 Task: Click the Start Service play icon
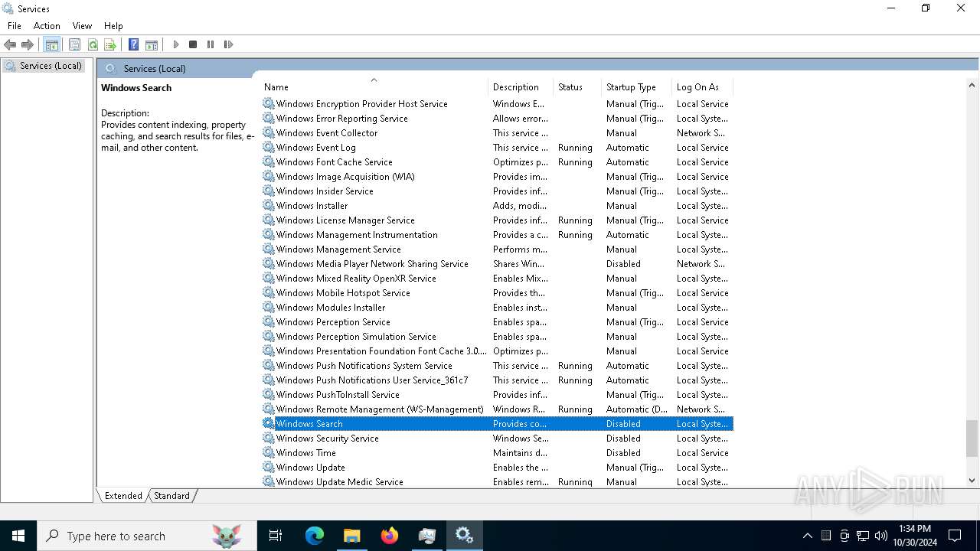[x=175, y=44]
